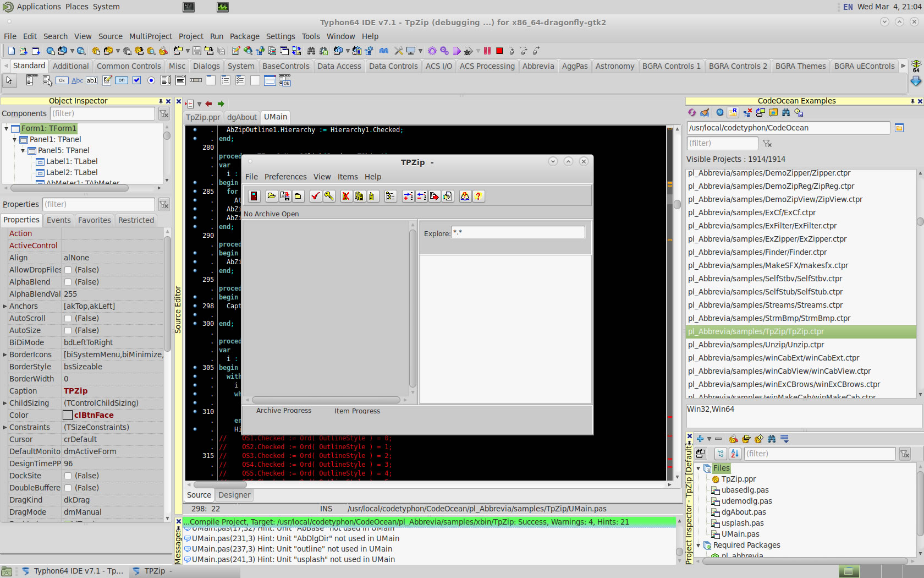Click the red pause button in IDE toolbar

click(x=487, y=51)
